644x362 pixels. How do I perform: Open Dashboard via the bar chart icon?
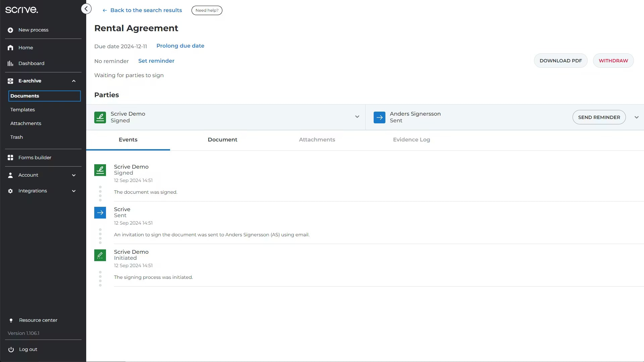[10, 63]
